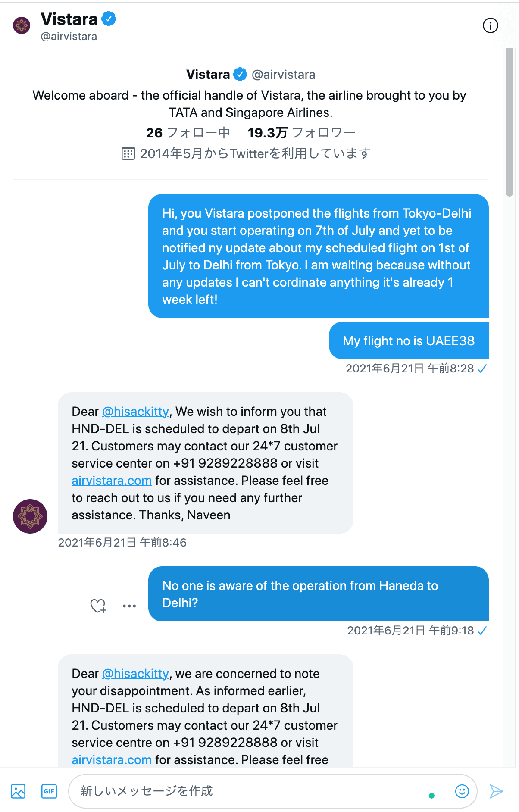
Task: Open the emoji picker
Action: pyautogui.click(x=462, y=791)
